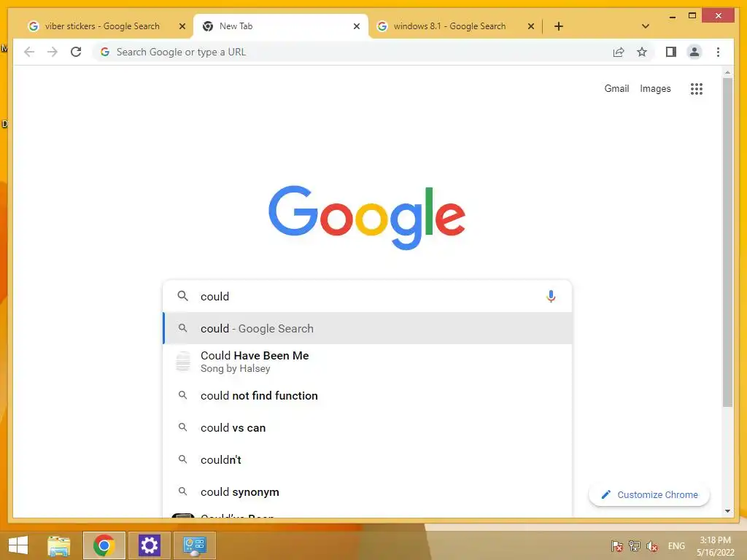Close the viber stickers tab

(x=182, y=26)
